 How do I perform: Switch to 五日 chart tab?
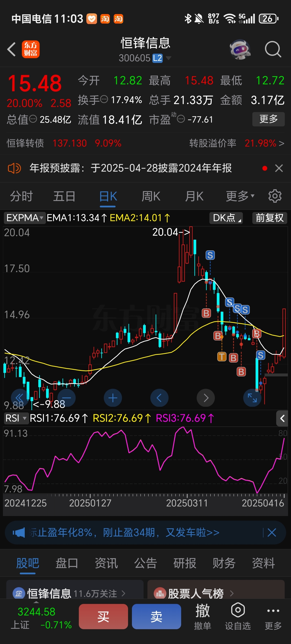click(x=65, y=196)
